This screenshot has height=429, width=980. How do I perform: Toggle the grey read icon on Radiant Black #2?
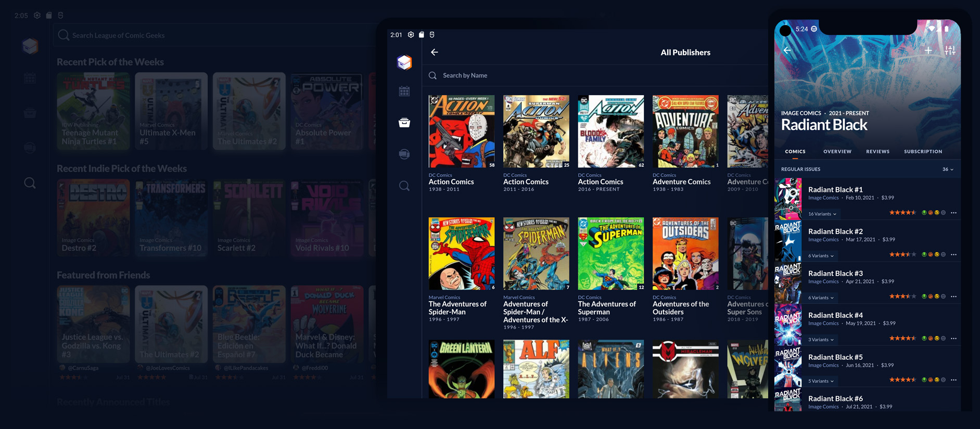pyautogui.click(x=943, y=255)
